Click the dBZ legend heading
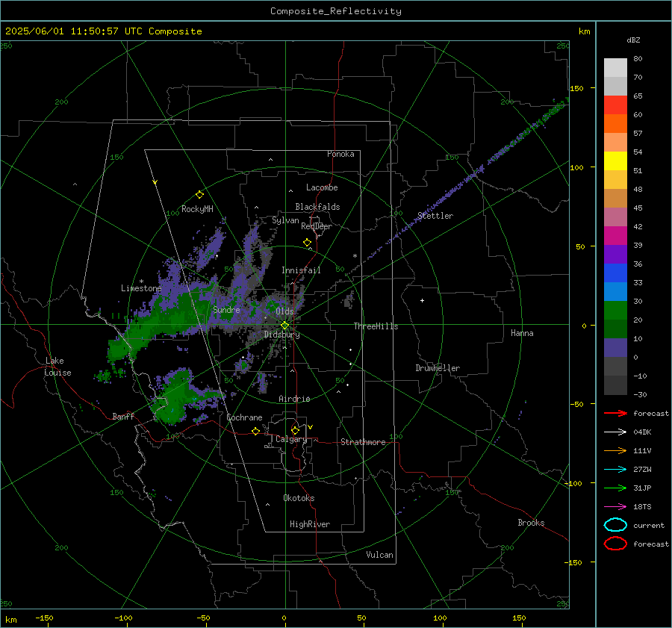The height and width of the screenshot is (628, 672). (633, 40)
